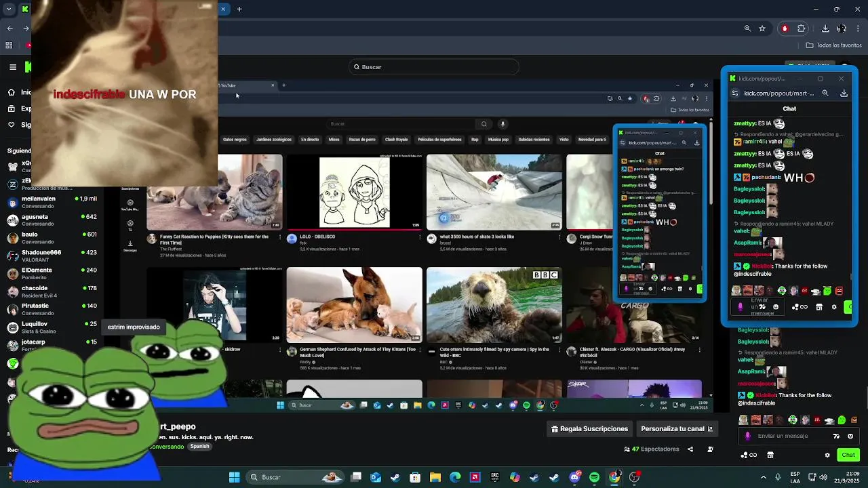Click the Spanish language tag
Image resolution: width=868 pixels, height=488 pixels.
[x=199, y=447]
